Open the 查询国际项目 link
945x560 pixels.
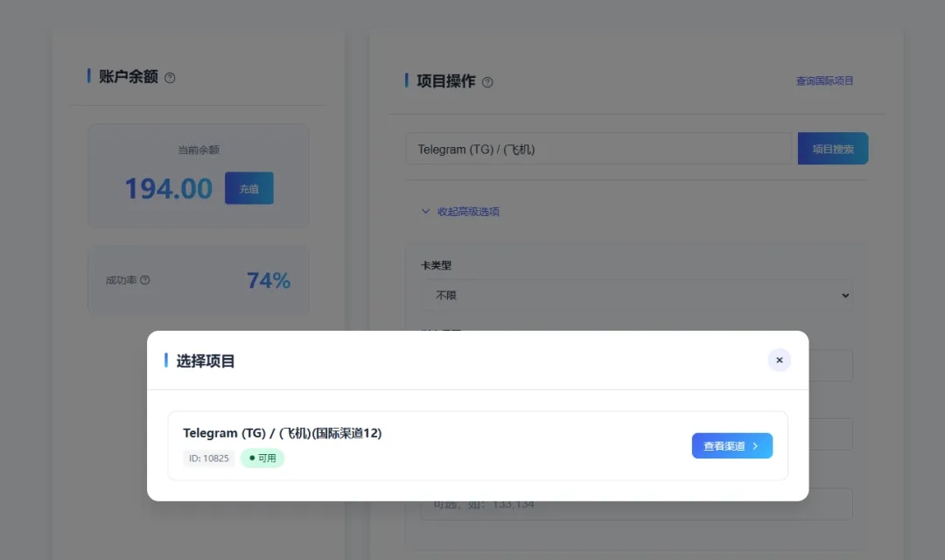tap(824, 80)
